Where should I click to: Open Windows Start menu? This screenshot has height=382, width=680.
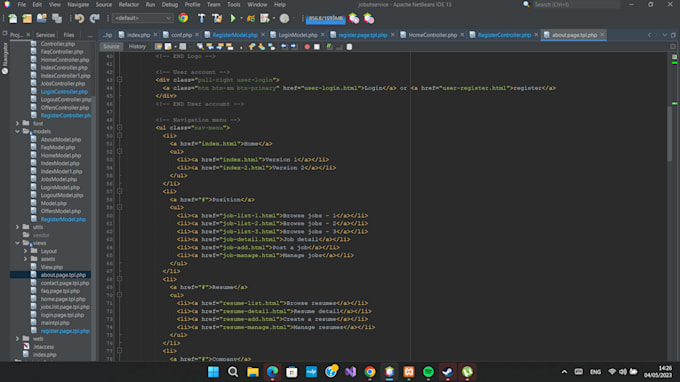click(213, 372)
